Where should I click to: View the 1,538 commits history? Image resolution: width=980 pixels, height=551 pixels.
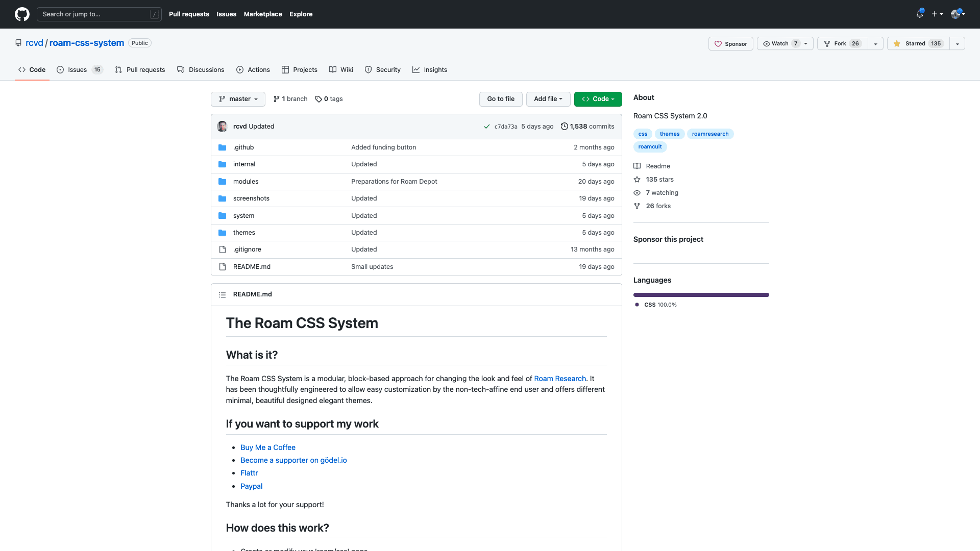(x=587, y=127)
